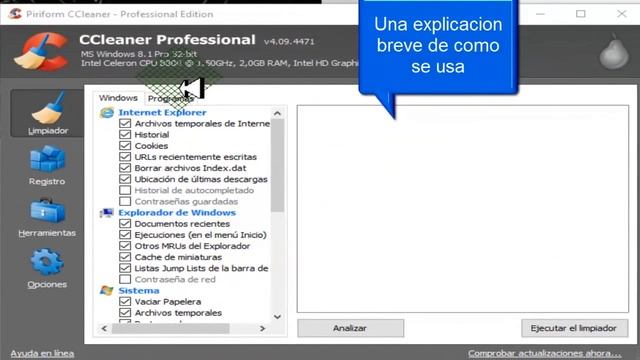640x360 pixels.
Task: Toggle Ubicación de últimas descargas checkbox
Action: [125, 179]
